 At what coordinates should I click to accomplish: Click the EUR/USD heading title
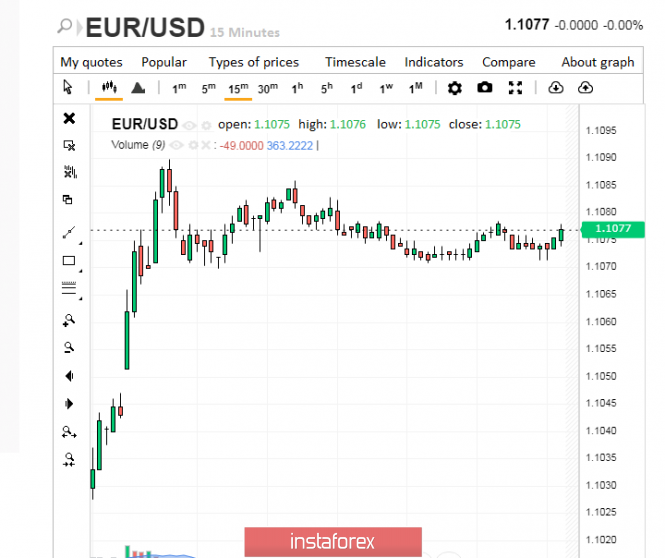[x=145, y=28]
